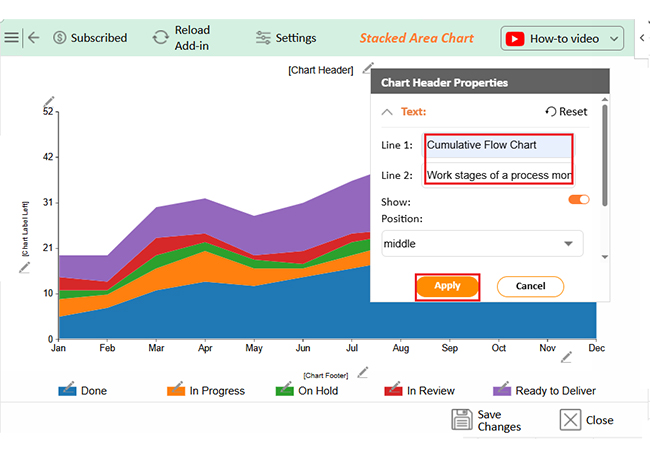Screen dimensions: 650x458
Task: Click the Line 1 text field
Action: pyautogui.click(x=498, y=145)
